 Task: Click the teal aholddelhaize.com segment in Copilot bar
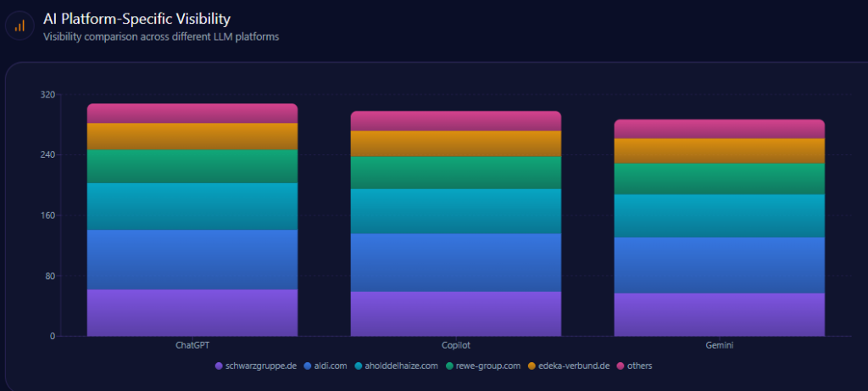pos(456,211)
